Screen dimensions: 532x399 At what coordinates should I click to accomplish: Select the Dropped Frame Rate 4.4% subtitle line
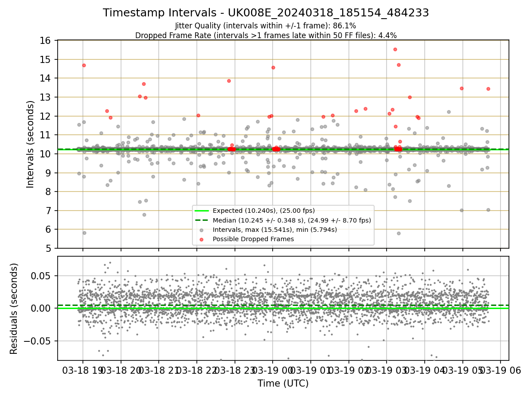266,35
